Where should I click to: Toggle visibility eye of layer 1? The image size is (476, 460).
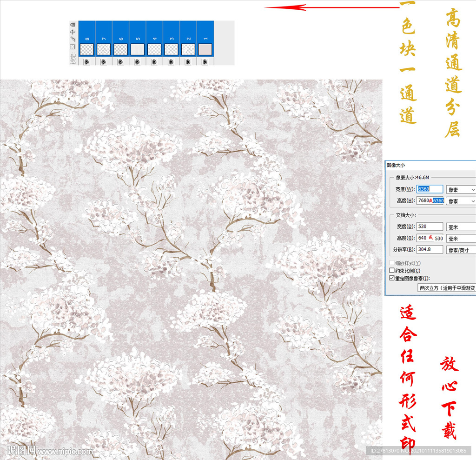(x=205, y=62)
